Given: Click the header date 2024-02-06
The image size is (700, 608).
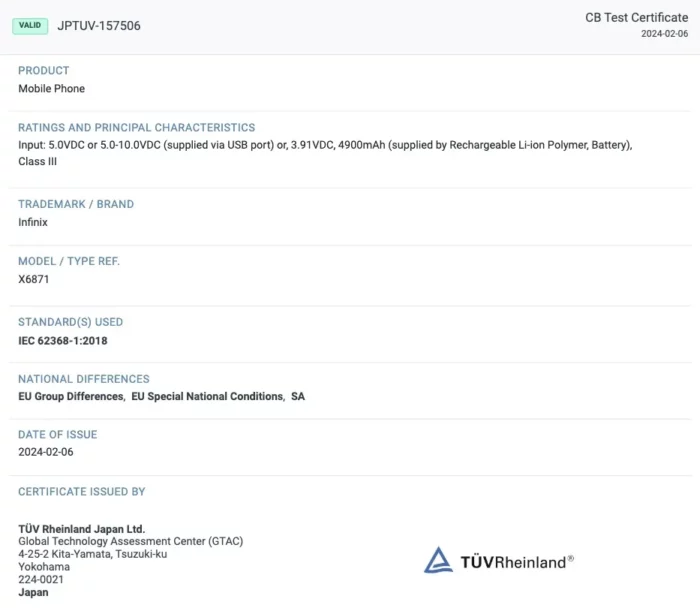Looking at the screenshot, I should [x=665, y=34].
